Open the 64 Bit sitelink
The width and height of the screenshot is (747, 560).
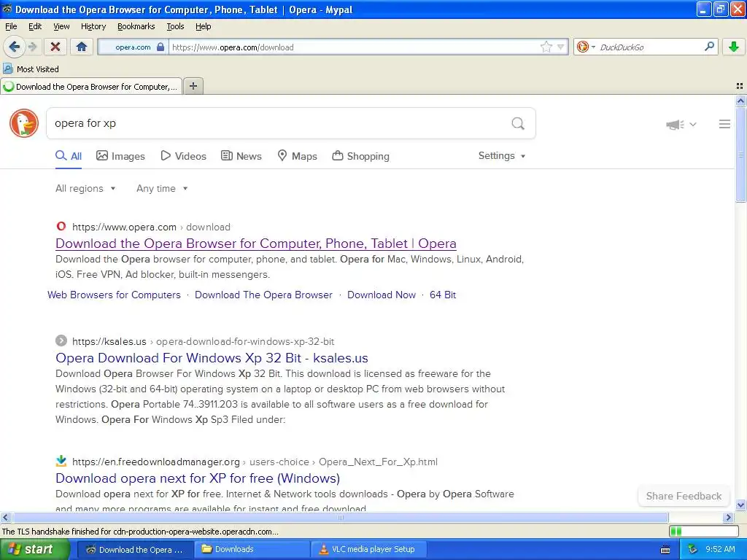coord(443,295)
